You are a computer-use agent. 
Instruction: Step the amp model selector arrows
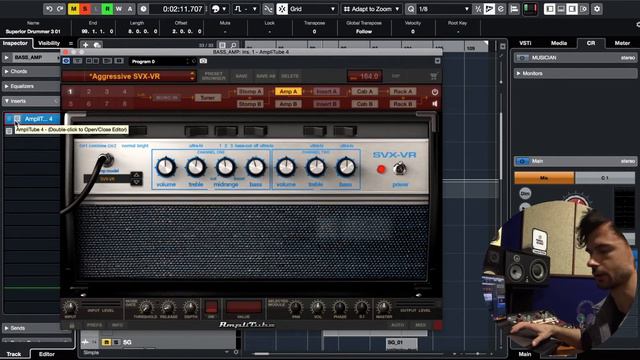[137, 178]
